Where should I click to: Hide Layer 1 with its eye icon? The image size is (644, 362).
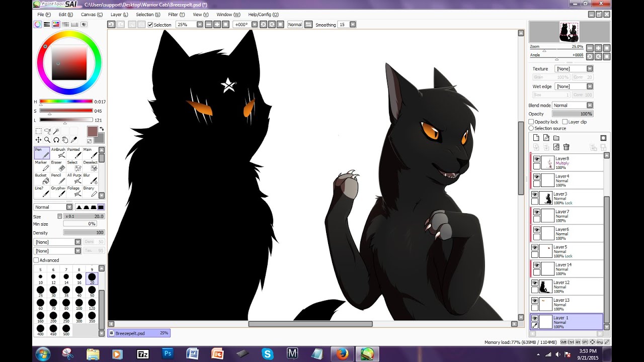[535, 318]
